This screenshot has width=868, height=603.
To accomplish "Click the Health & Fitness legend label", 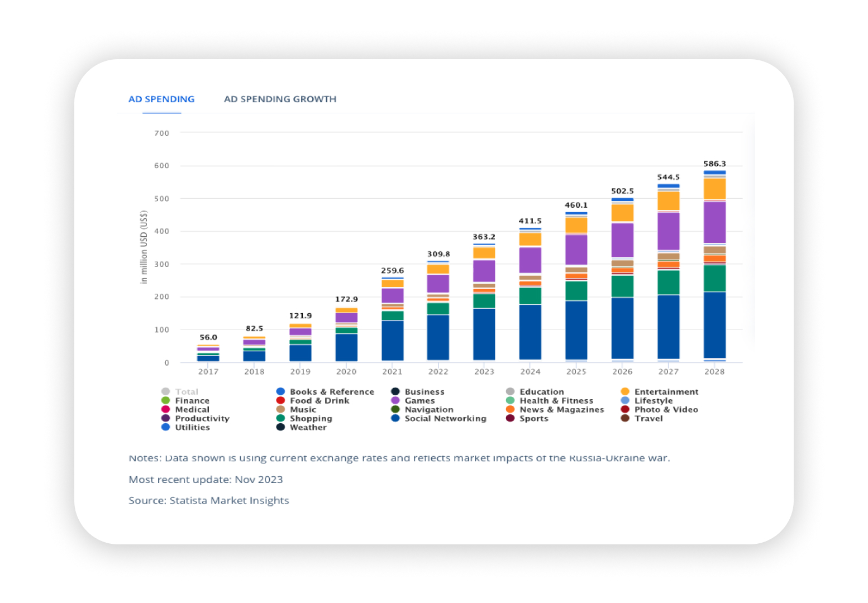I will [556, 400].
